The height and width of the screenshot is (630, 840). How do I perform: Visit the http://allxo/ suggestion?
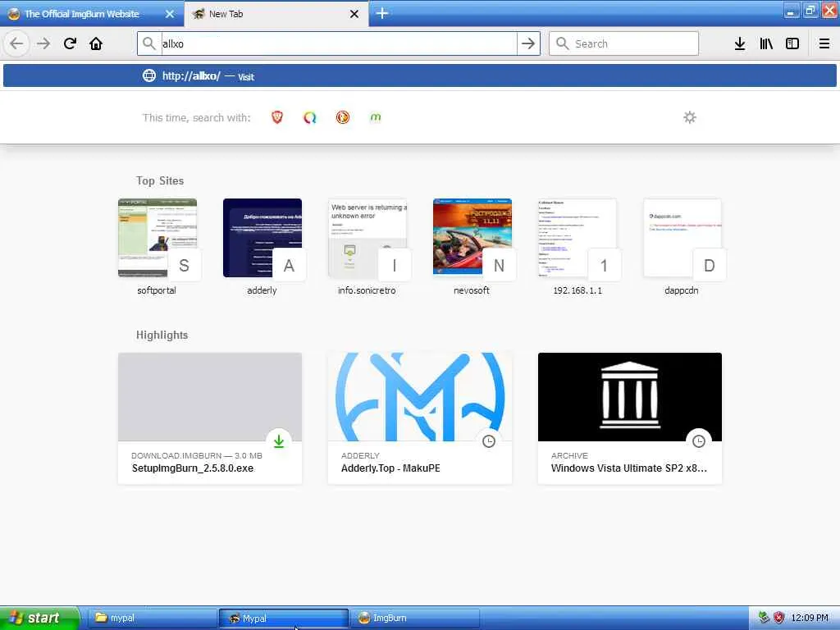(420, 75)
